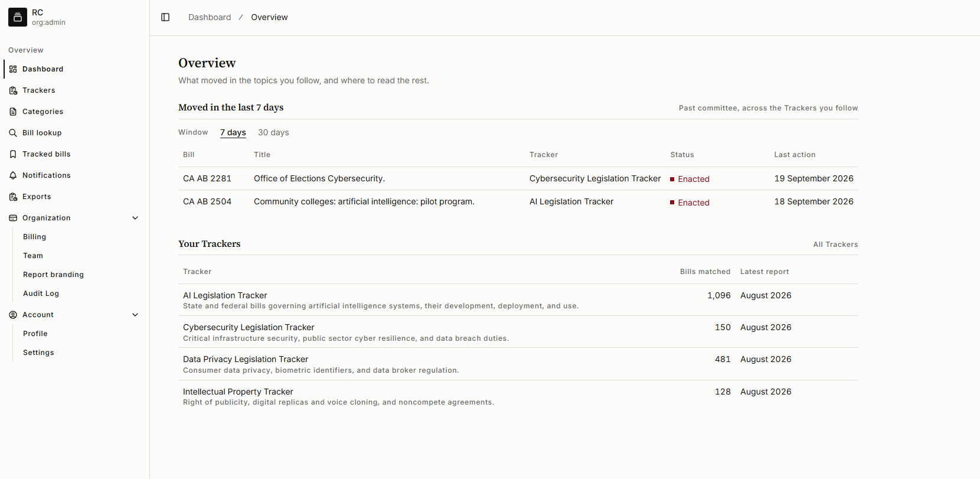Open the Audit Log

pos(41,294)
